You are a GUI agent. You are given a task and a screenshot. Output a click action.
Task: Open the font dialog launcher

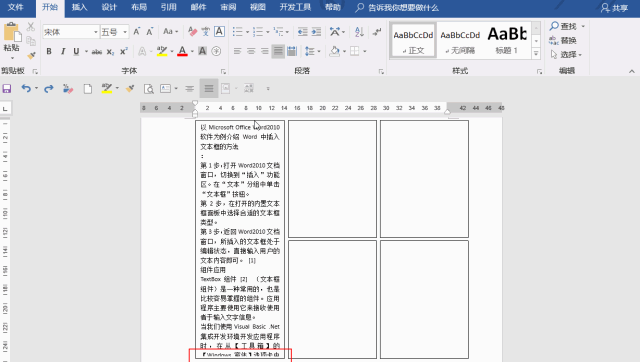tap(223, 71)
